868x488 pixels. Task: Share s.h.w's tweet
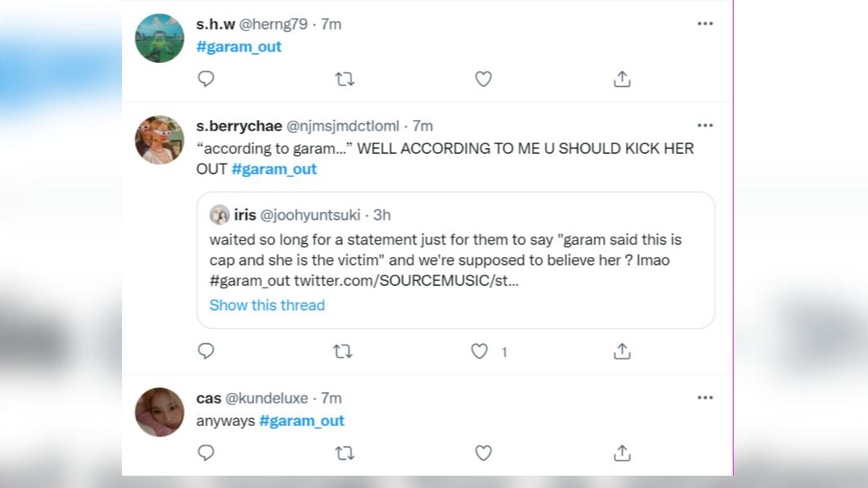(x=622, y=79)
